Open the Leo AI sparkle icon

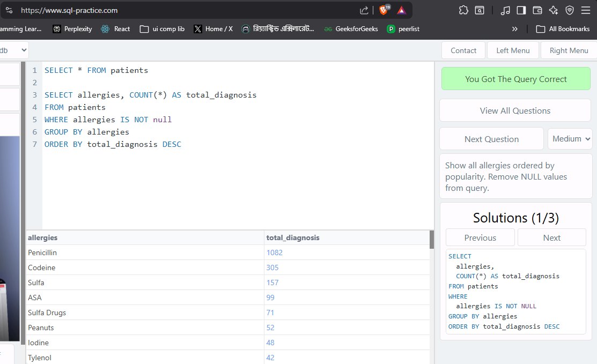coord(553,10)
